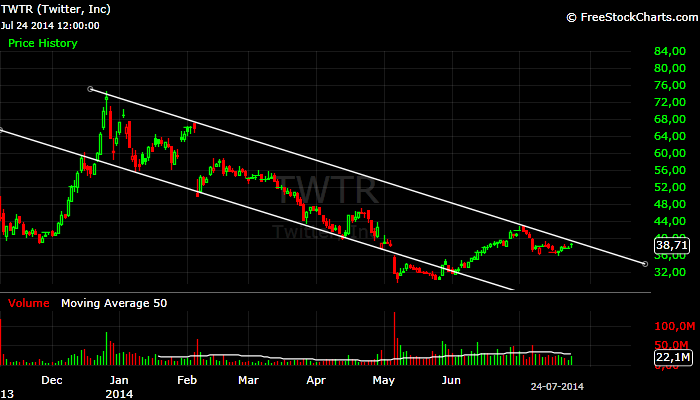Screen dimensions: 700x400
Task: Open the FreeStockCharts.com copyright link
Action: tap(632, 17)
